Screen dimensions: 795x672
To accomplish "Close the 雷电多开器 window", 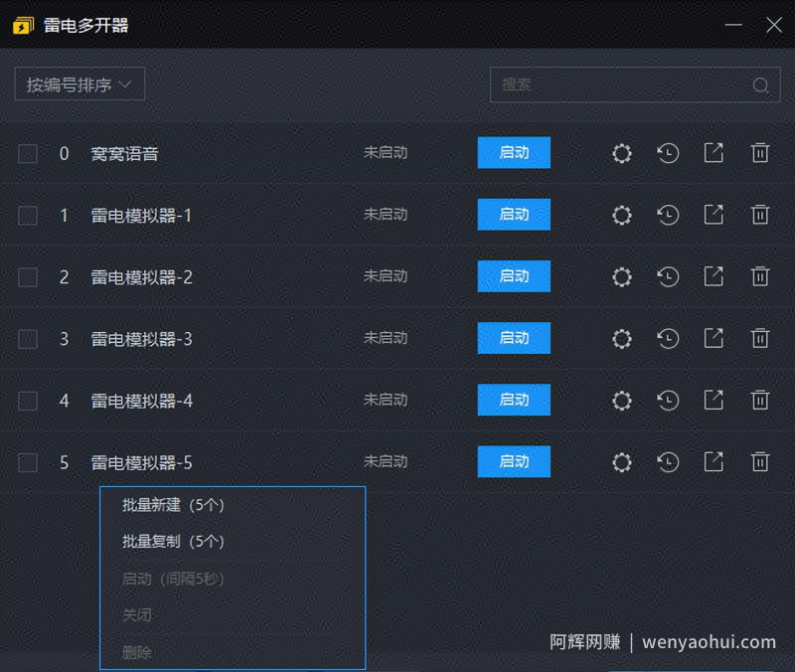I will click(774, 24).
